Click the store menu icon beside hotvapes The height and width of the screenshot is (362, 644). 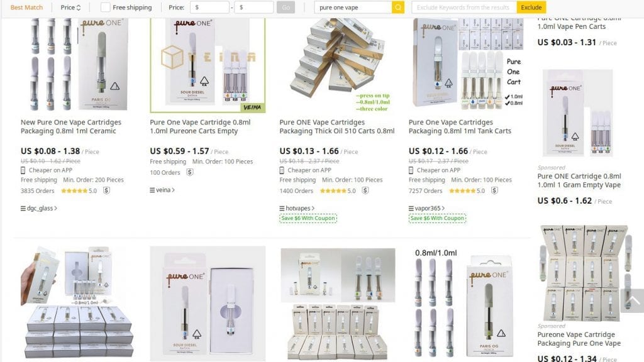tap(282, 208)
